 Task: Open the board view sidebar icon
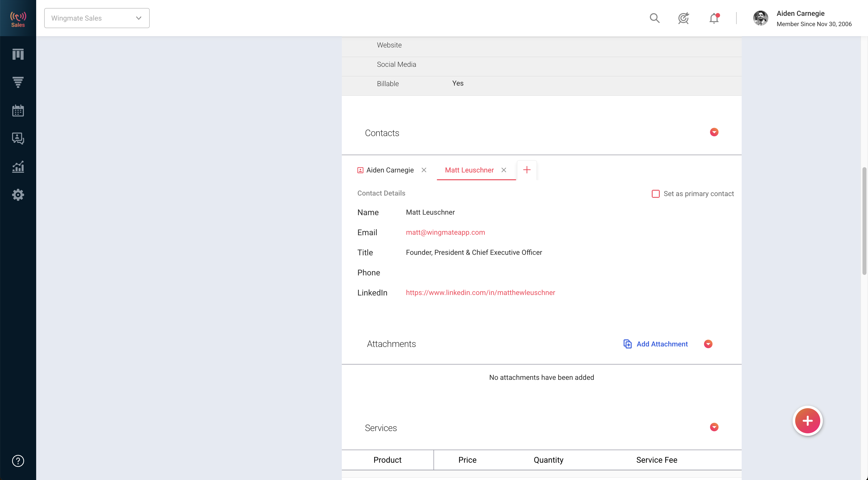point(18,54)
